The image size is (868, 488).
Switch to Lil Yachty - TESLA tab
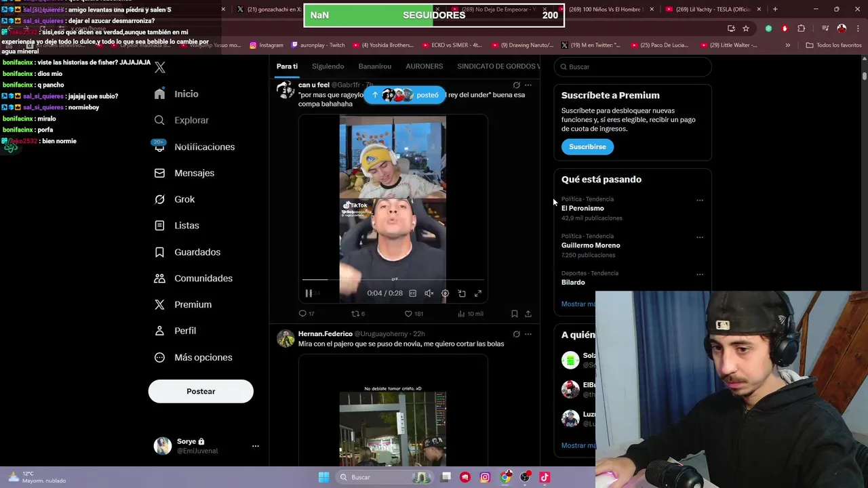point(713,9)
